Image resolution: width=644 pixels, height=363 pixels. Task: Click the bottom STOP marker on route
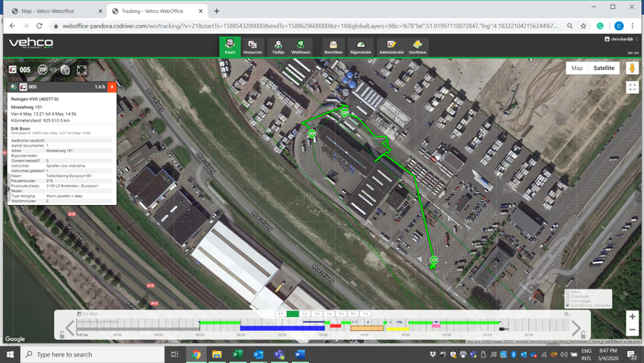tap(433, 260)
